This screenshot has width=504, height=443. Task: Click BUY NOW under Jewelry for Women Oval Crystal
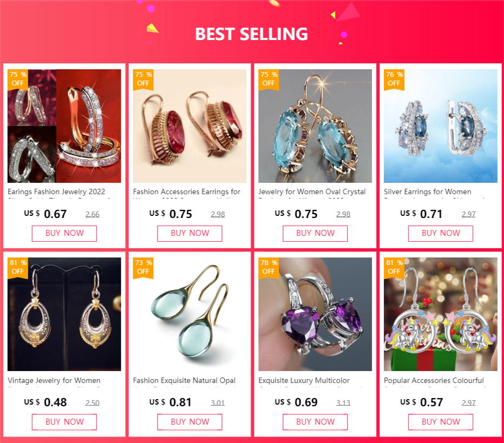click(x=315, y=233)
